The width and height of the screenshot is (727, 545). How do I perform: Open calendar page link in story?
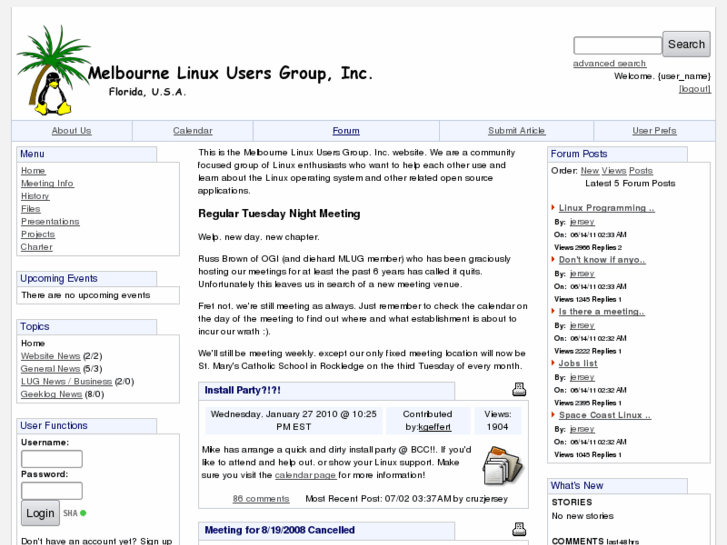(x=305, y=475)
